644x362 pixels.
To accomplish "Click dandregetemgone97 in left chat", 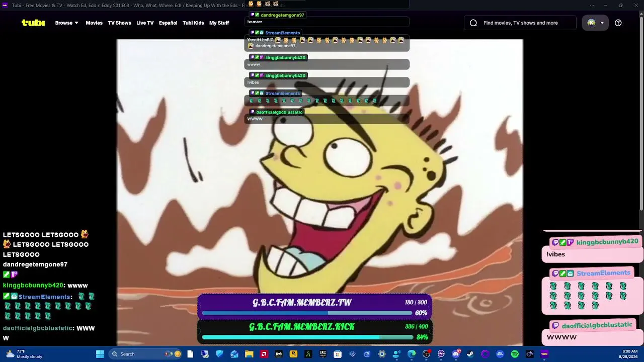I will click(x=35, y=264).
